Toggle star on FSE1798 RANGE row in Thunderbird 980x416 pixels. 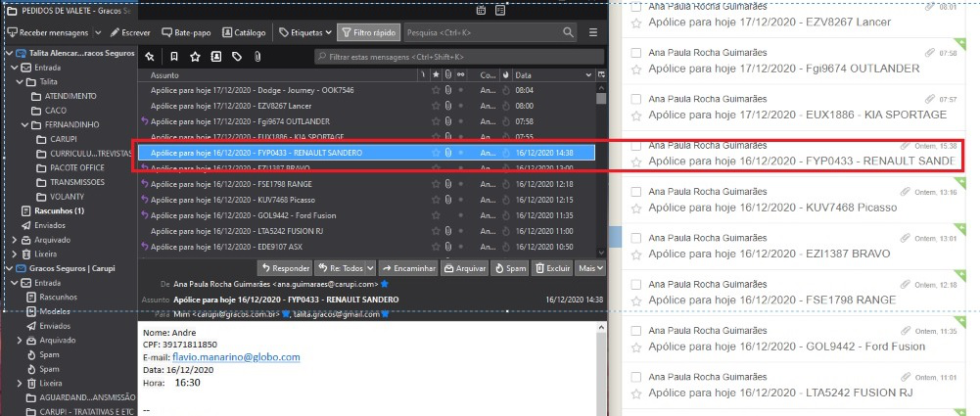tap(436, 184)
